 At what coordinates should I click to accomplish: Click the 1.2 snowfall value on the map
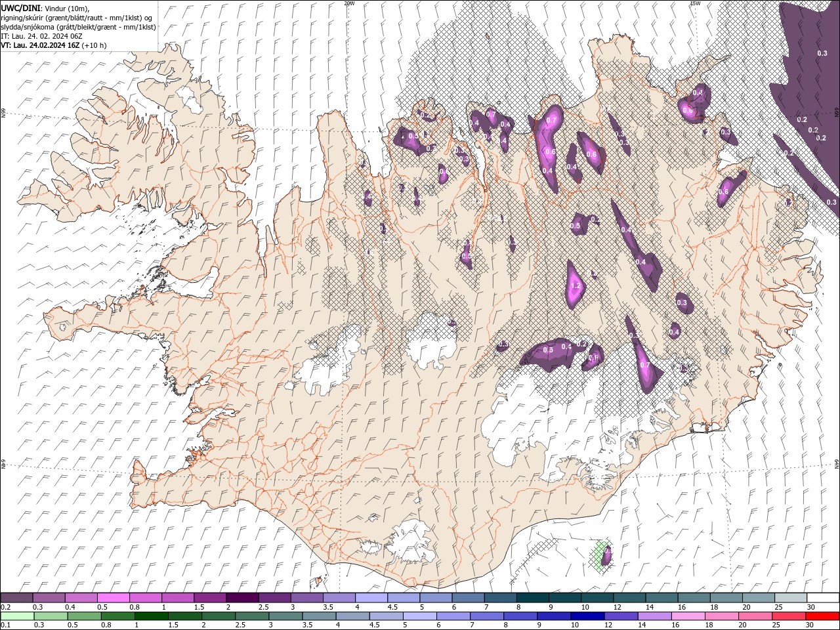pos(576,286)
